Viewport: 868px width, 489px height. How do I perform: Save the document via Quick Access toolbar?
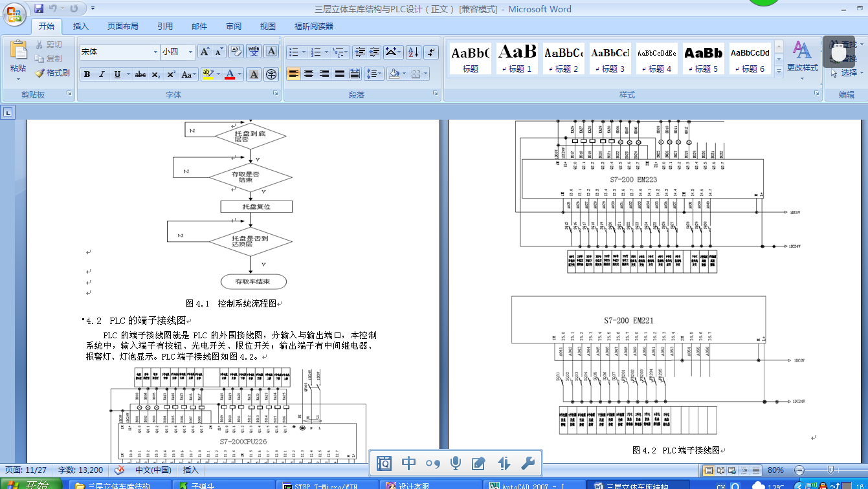click(39, 8)
